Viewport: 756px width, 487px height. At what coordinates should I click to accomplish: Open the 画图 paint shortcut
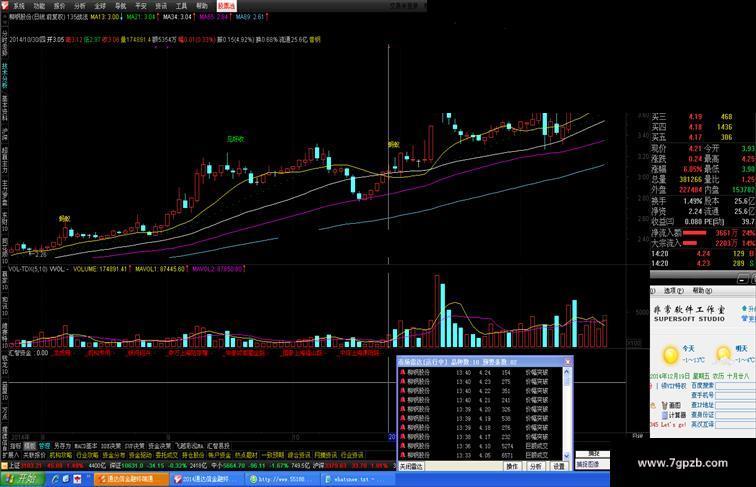(672, 405)
